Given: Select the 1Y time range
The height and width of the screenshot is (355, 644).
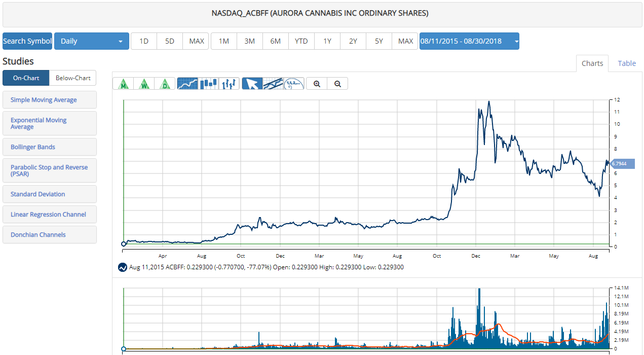Looking at the screenshot, I should (327, 41).
